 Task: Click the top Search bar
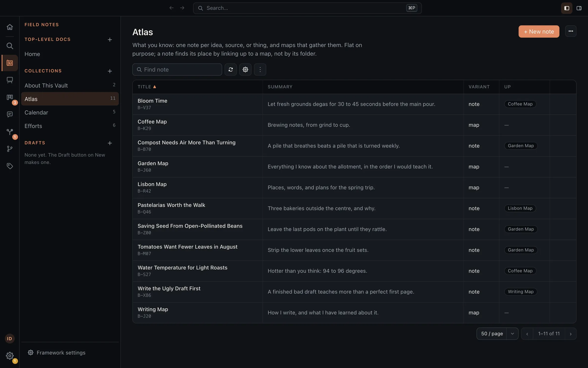[x=307, y=8]
